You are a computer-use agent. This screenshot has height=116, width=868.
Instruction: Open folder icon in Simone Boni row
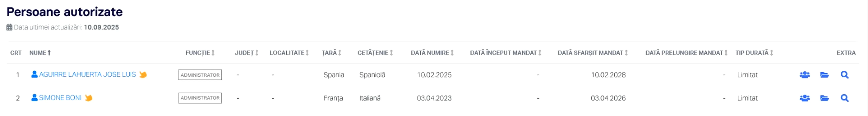(x=824, y=98)
